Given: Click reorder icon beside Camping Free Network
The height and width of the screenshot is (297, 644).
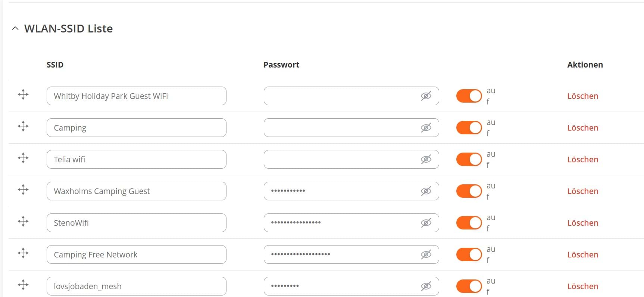Looking at the screenshot, I should click(x=23, y=253).
